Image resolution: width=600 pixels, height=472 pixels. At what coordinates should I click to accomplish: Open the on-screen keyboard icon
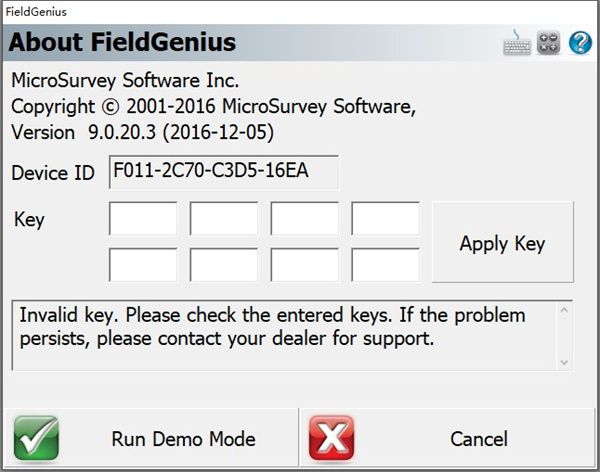click(517, 42)
